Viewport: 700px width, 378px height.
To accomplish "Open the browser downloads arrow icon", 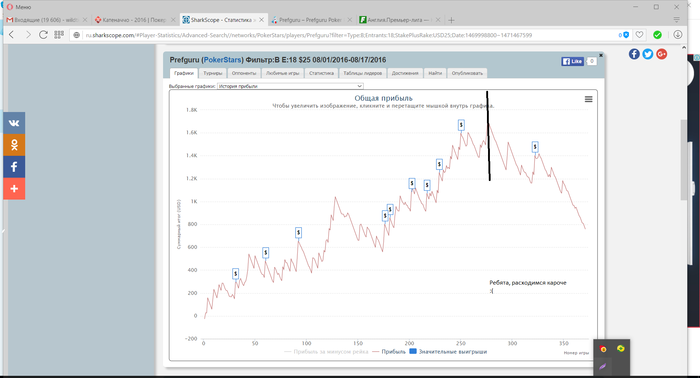I will [678, 35].
